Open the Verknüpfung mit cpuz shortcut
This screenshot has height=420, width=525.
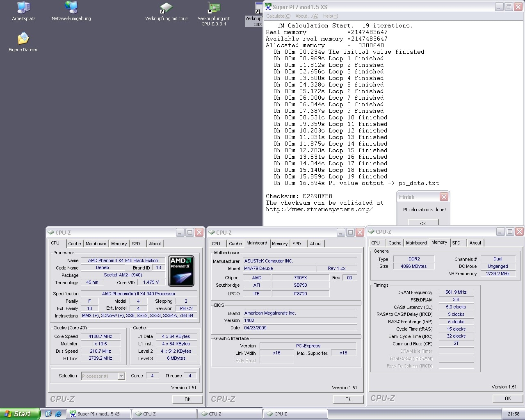(x=166, y=11)
